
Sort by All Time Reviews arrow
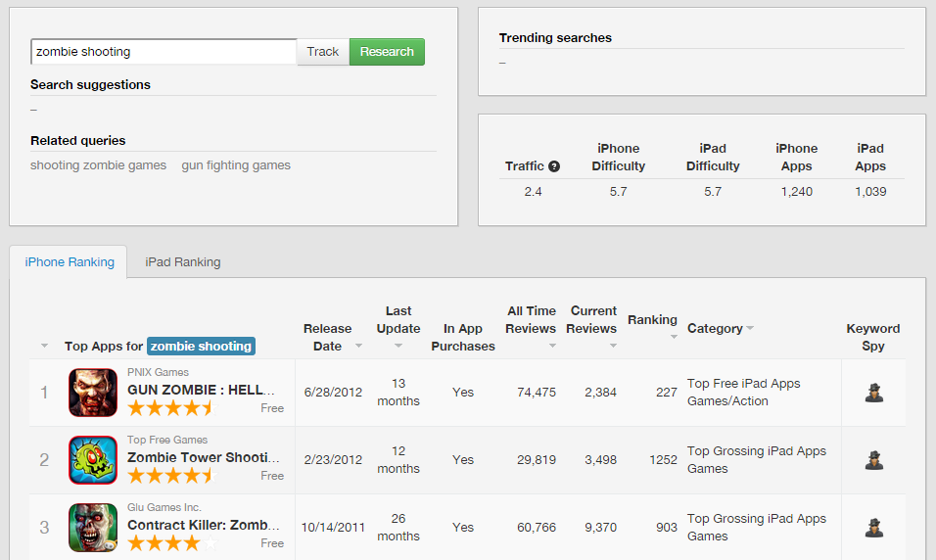(553, 347)
